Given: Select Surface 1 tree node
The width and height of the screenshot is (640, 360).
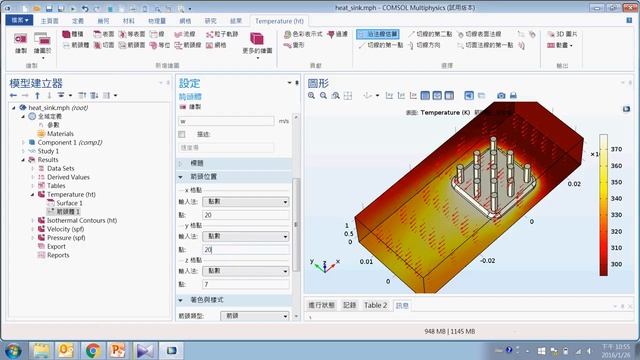Looking at the screenshot, I should pyautogui.click(x=69, y=203).
